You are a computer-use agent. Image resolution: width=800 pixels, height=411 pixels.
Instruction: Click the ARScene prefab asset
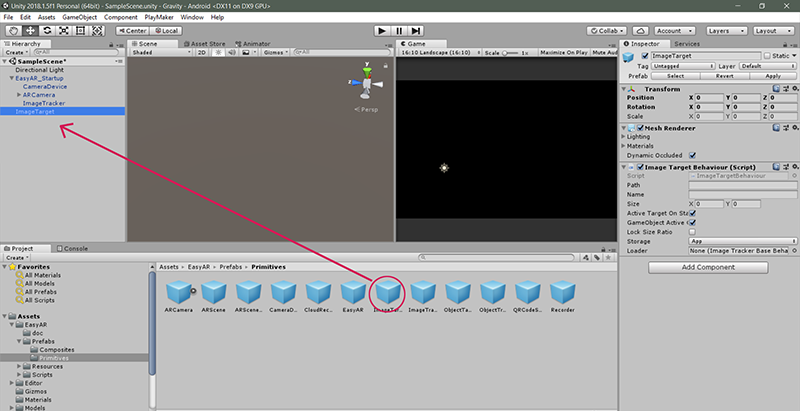[x=213, y=296]
